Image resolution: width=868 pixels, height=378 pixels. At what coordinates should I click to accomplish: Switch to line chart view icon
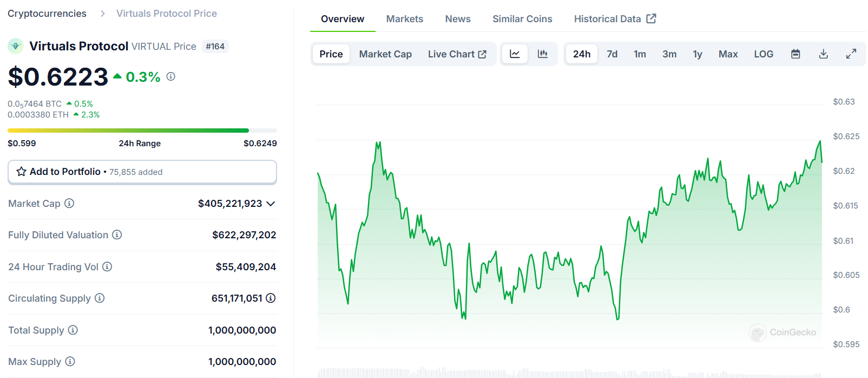pos(515,54)
